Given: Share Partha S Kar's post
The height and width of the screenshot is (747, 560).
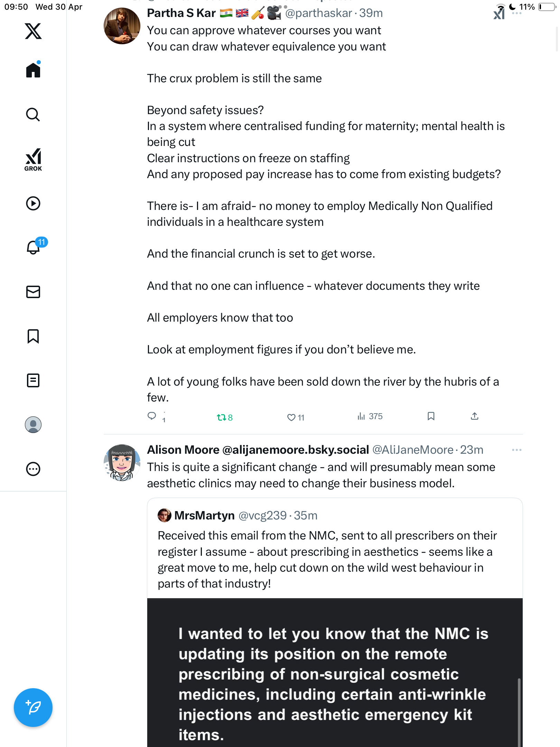Looking at the screenshot, I should point(475,416).
